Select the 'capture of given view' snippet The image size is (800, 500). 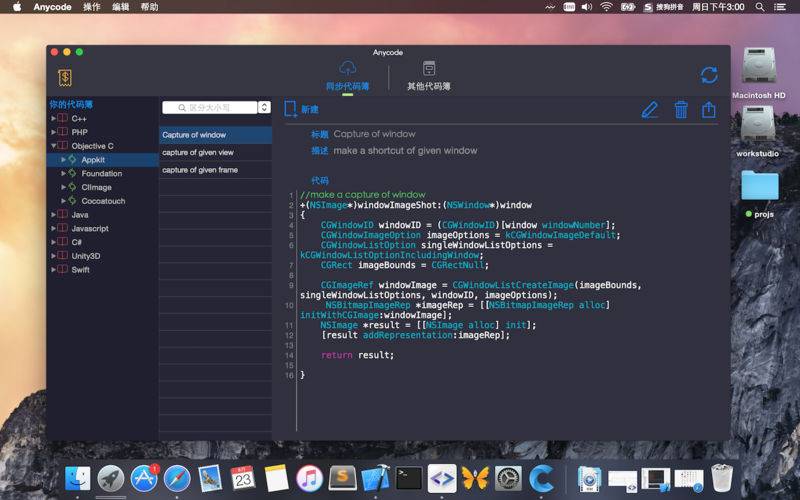pos(215,153)
